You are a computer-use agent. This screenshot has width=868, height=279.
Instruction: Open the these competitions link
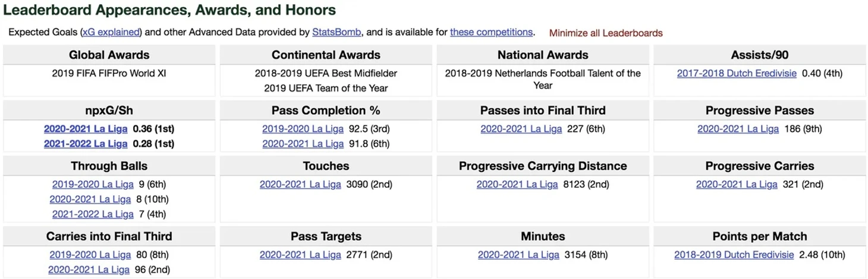tap(491, 32)
